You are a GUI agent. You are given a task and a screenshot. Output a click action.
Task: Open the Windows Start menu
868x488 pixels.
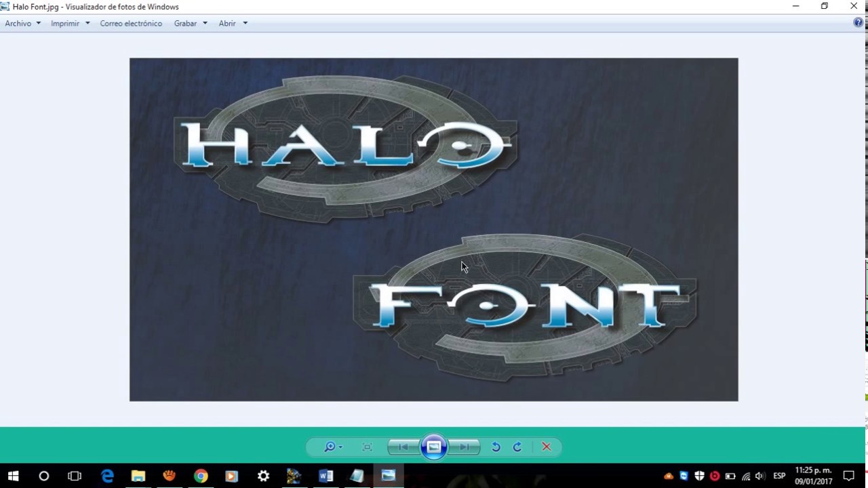(13, 476)
